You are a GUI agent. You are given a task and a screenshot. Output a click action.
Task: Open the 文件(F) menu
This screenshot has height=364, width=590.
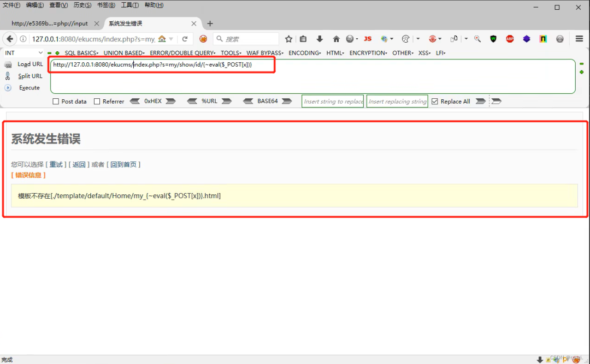tap(11, 5)
